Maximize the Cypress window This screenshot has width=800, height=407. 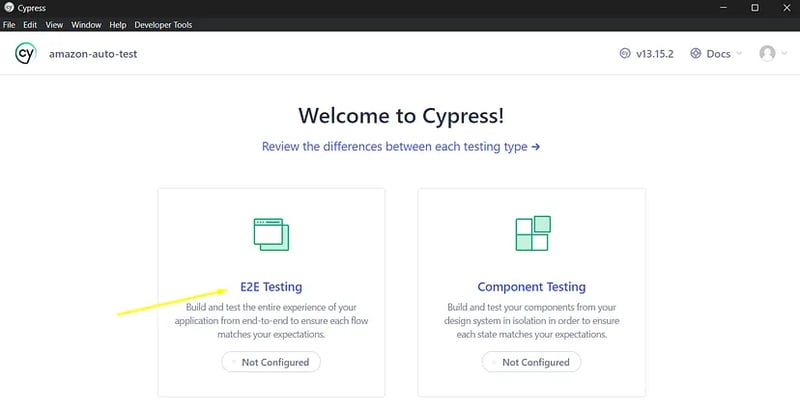755,8
